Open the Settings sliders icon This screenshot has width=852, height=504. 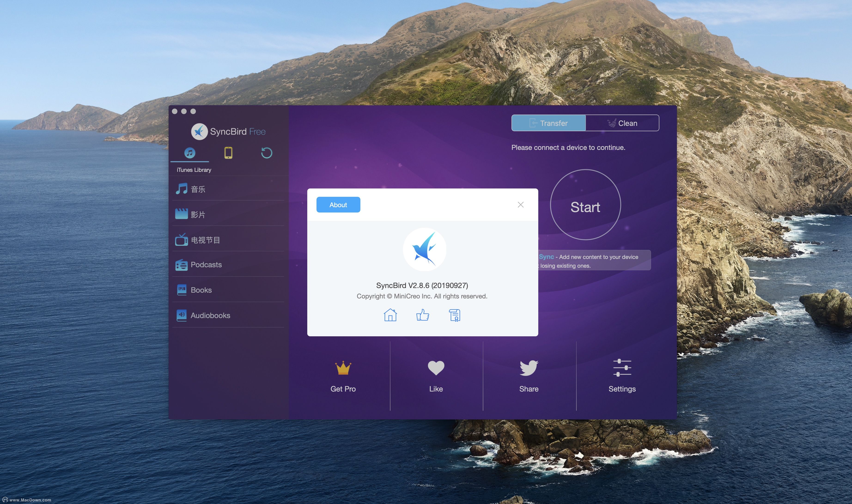tap(622, 368)
